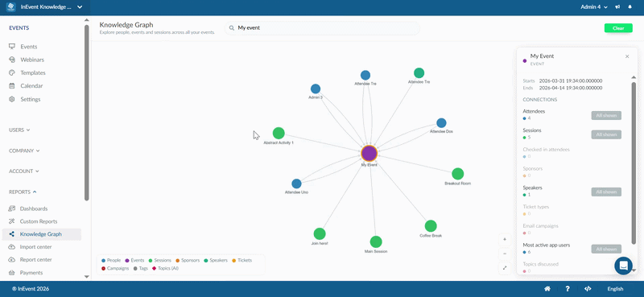Toggle the Sessions legend filter

click(159, 261)
